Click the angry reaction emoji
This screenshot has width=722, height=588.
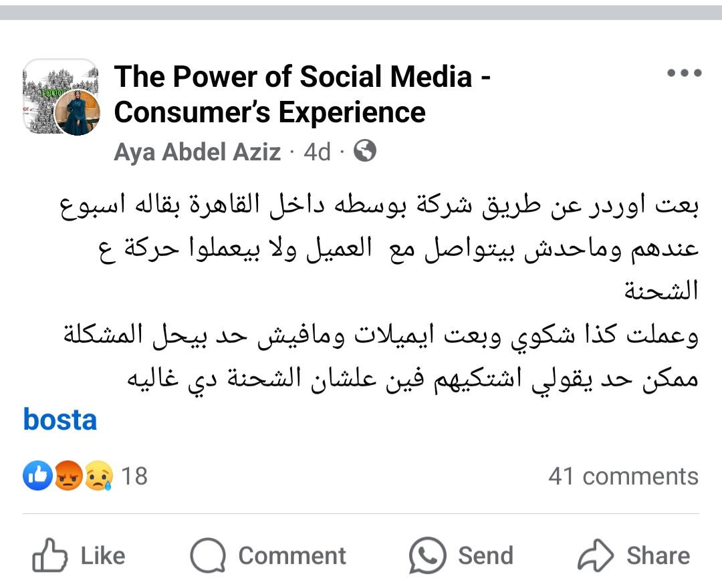pyautogui.click(x=68, y=476)
